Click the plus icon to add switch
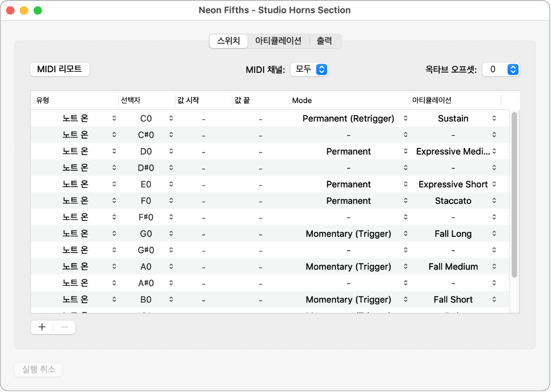The width and height of the screenshot is (551, 392). [42, 328]
